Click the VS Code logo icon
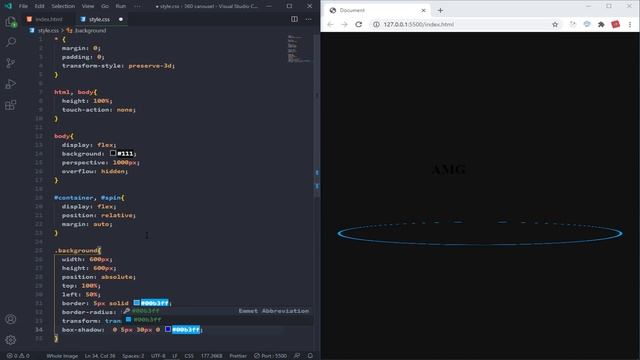 pyautogui.click(x=8, y=6)
